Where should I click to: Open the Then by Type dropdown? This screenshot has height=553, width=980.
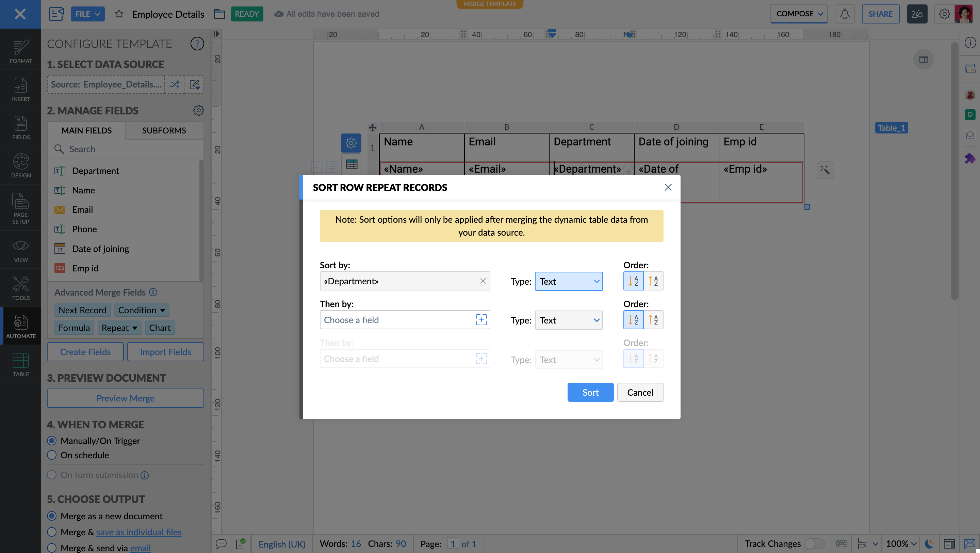(x=568, y=320)
